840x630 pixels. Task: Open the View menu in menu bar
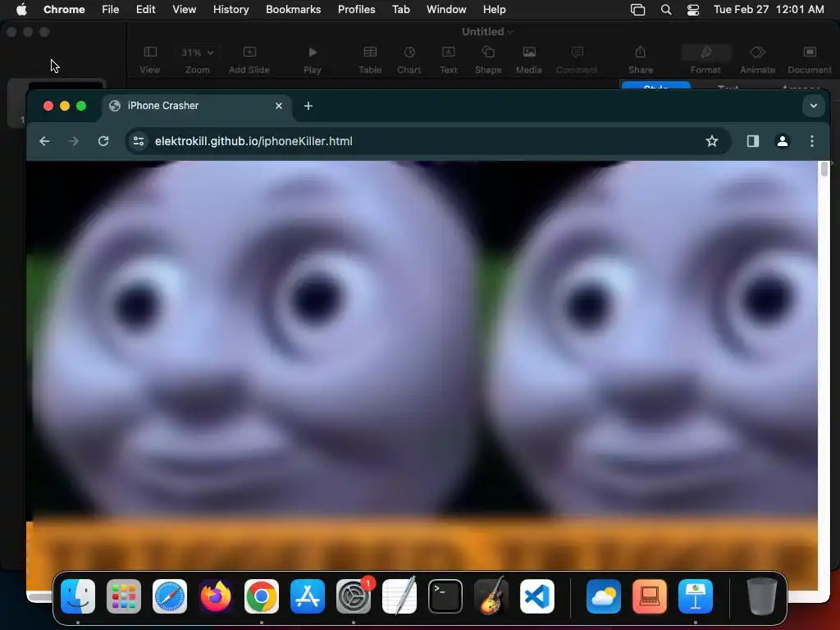tap(185, 9)
